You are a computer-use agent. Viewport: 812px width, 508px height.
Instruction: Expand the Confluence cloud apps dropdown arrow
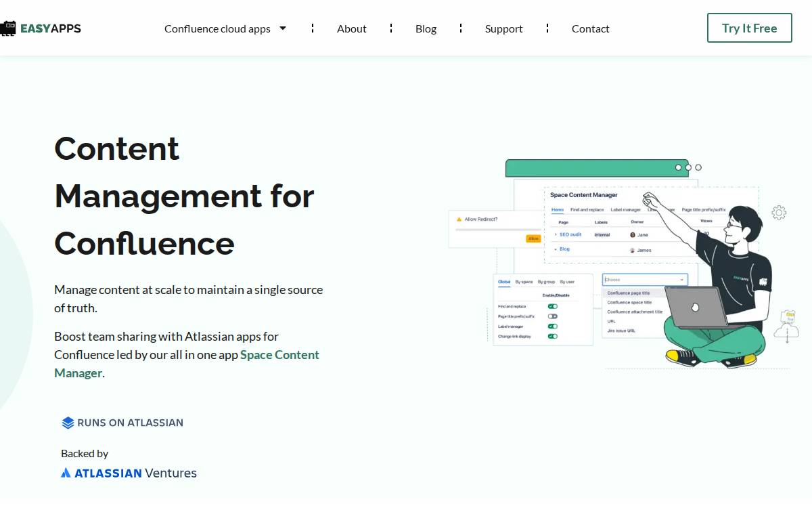[283, 28]
